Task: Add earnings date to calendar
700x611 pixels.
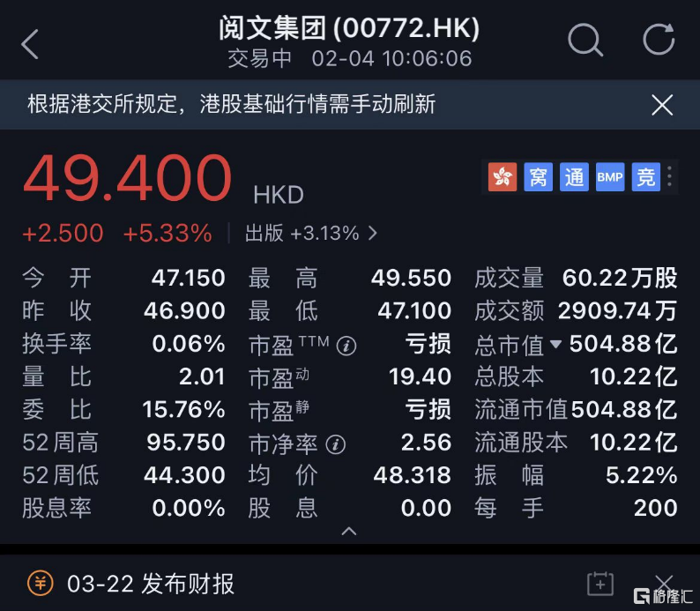Action: click(599, 583)
